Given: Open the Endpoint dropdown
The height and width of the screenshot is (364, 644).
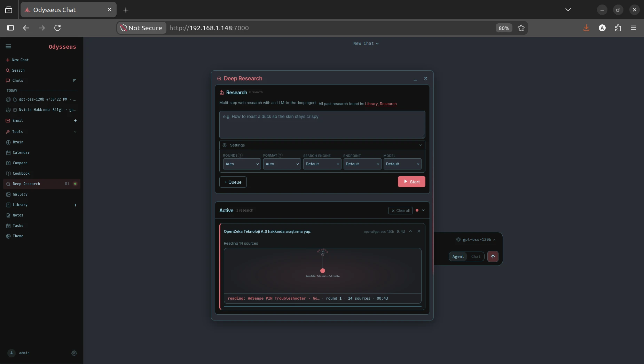Looking at the screenshot, I should (362, 164).
